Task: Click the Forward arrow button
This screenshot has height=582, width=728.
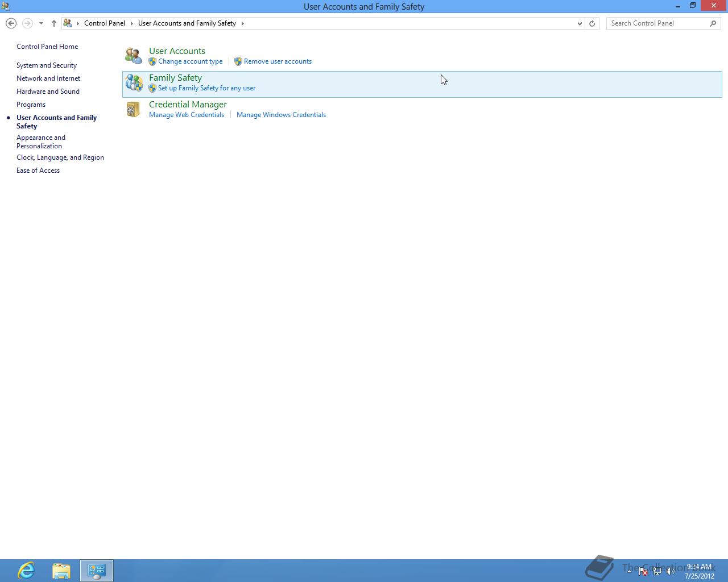Action: (27, 23)
